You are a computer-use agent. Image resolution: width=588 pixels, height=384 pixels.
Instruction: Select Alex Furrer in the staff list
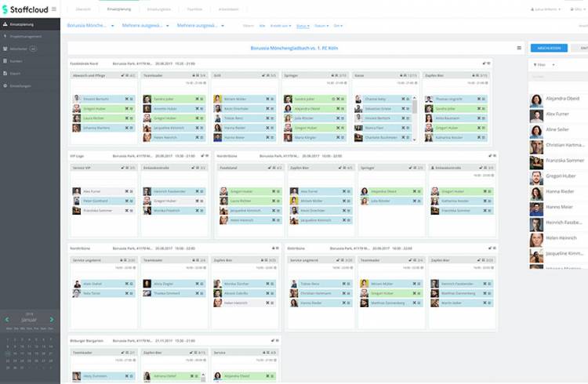[x=559, y=114]
